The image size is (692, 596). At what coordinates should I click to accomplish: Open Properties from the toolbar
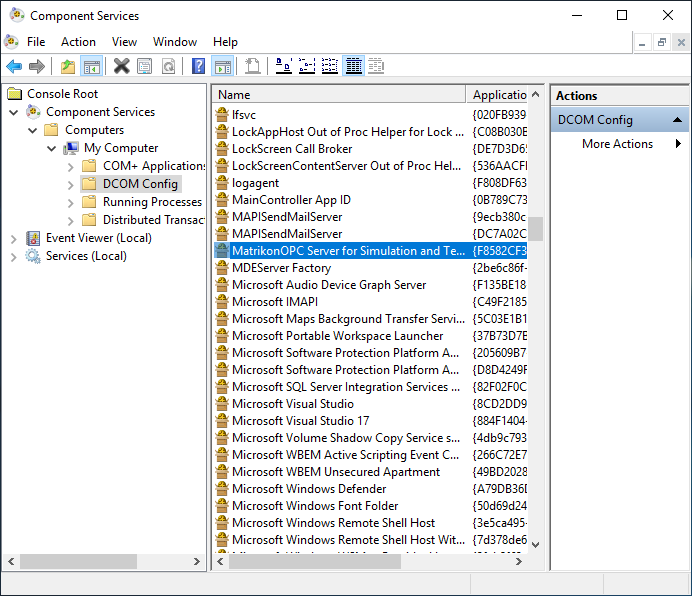tap(144, 67)
